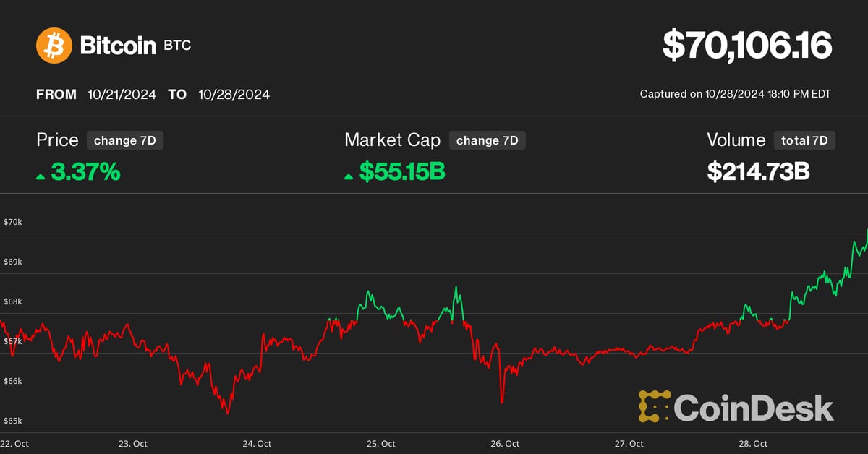The image size is (868, 454).
Task: Click the orange Bitcoin logo icon
Action: point(54,46)
